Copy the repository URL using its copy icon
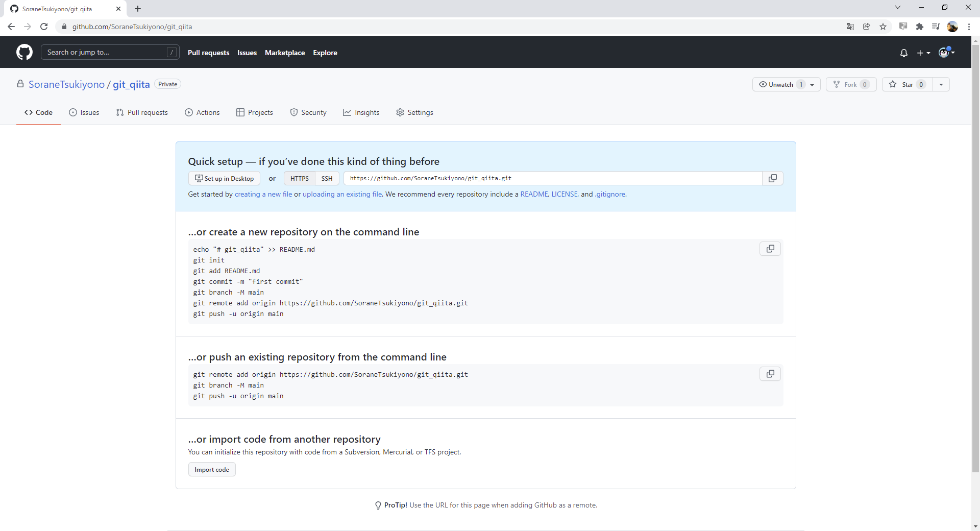This screenshot has width=980, height=531. coord(772,178)
